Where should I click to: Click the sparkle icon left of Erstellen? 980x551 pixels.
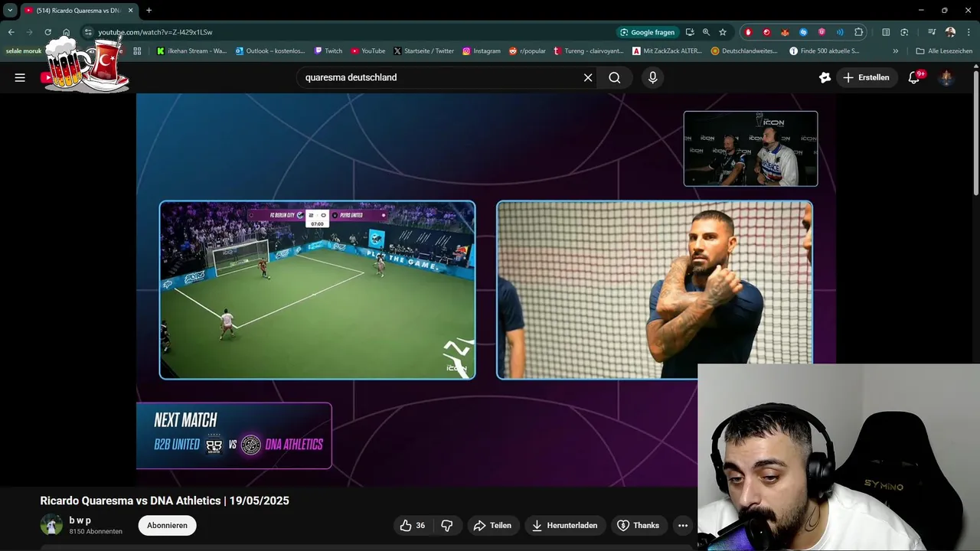825,77
